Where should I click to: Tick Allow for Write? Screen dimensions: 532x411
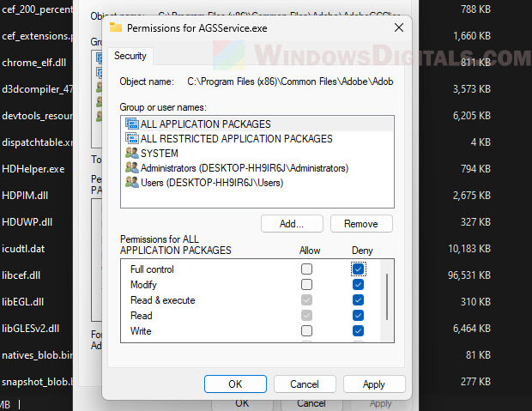coord(306,331)
